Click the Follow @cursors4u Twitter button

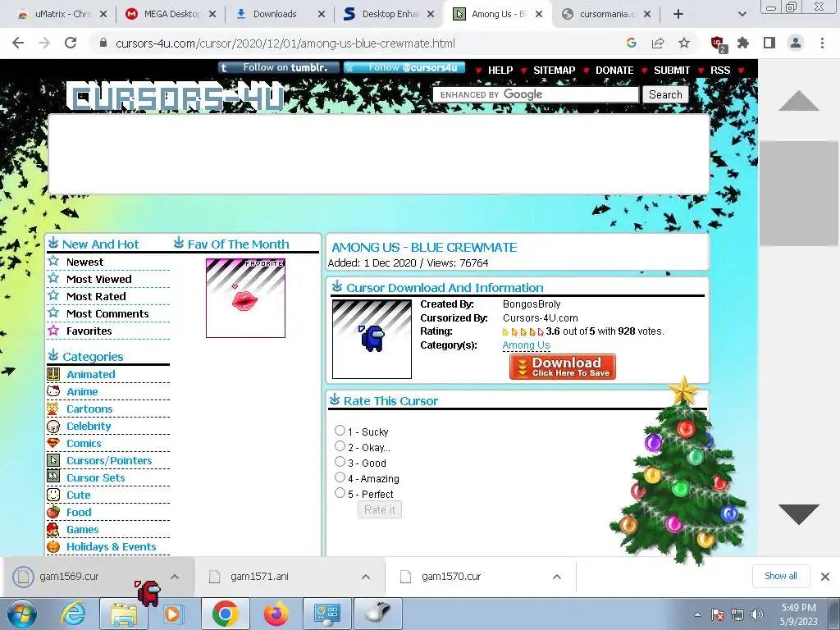(x=404, y=67)
